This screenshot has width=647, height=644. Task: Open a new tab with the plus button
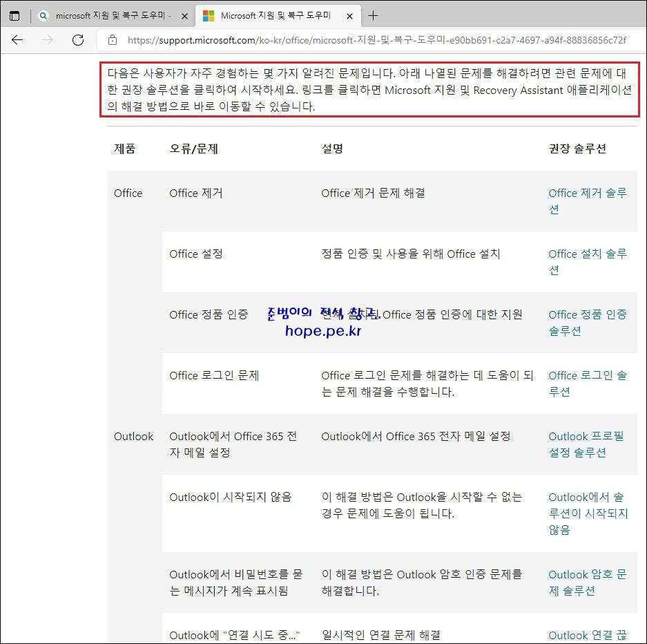click(373, 16)
